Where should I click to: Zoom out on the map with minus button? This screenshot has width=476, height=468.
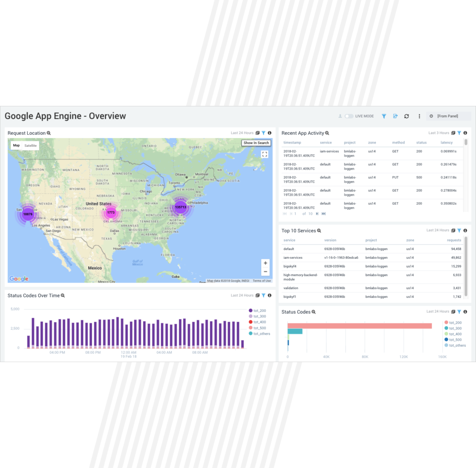tap(265, 271)
